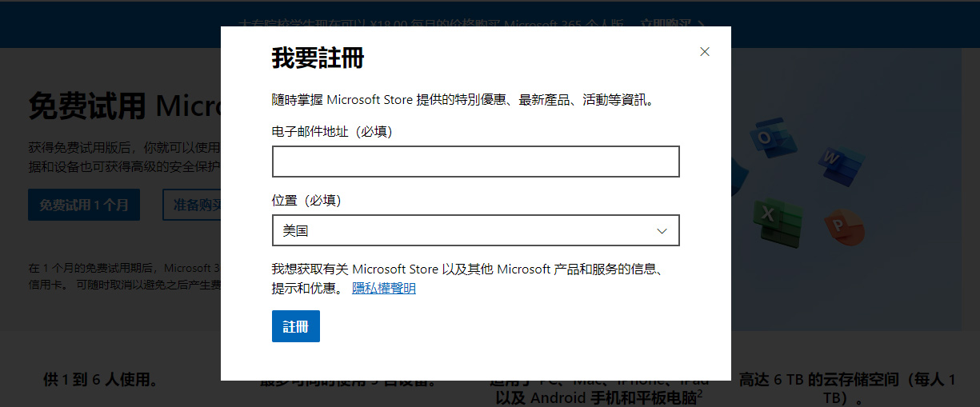Screen dimensions: 980x407
Task: Click the 免费试用 1 个月 button
Action: pyautogui.click(x=84, y=205)
